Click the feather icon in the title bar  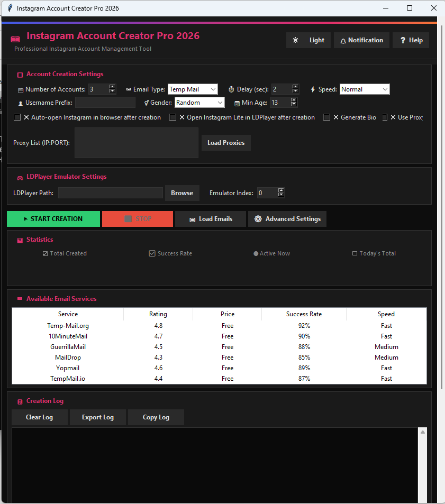click(x=10, y=8)
